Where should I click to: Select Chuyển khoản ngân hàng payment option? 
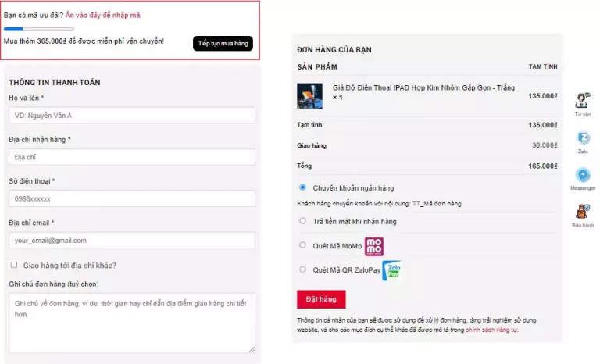tap(302, 187)
